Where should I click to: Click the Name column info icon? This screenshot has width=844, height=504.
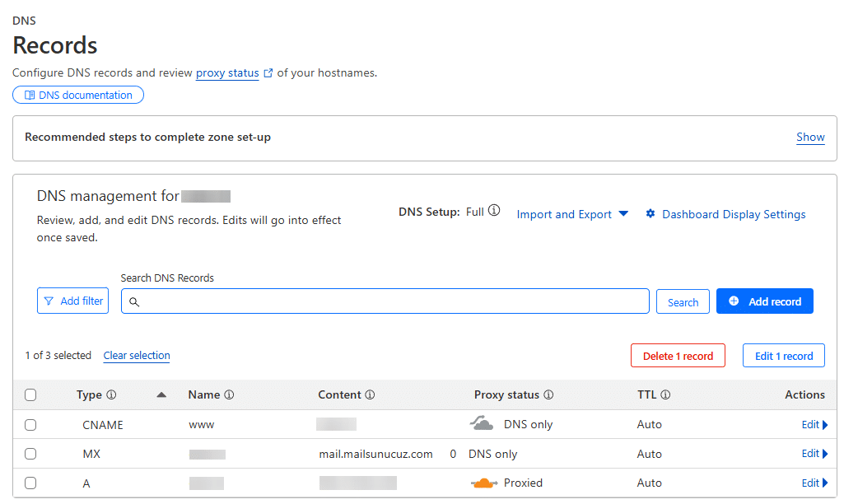tap(229, 395)
